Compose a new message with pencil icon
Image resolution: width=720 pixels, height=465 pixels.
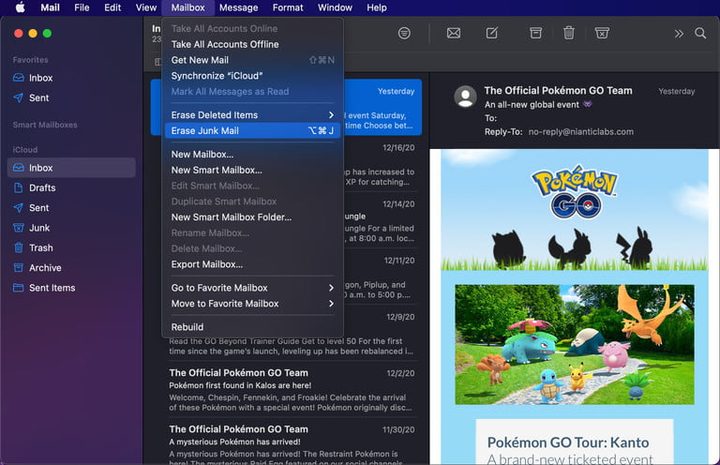492,33
